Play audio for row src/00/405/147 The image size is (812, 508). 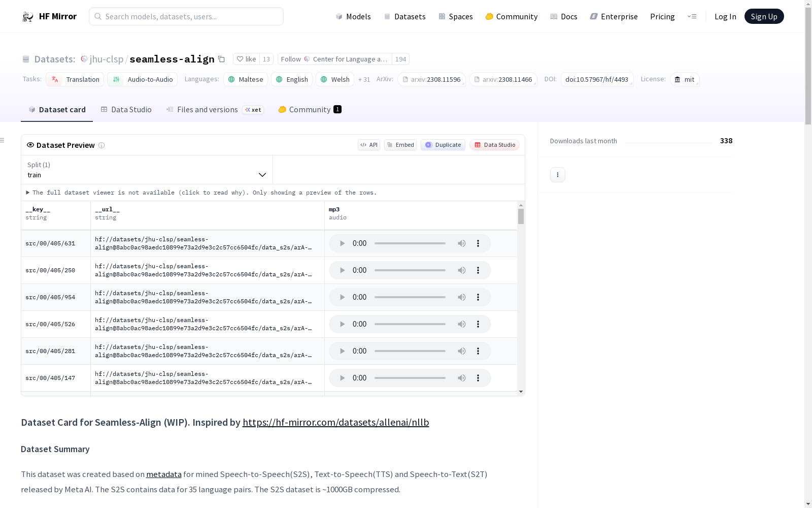pyautogui.click(x=342, y=378)
